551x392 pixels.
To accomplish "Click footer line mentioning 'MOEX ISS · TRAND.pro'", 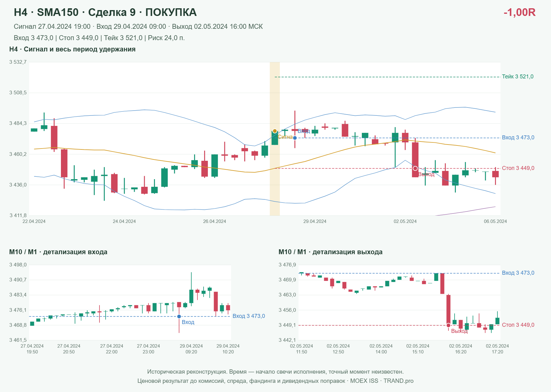I will point(275,381).
